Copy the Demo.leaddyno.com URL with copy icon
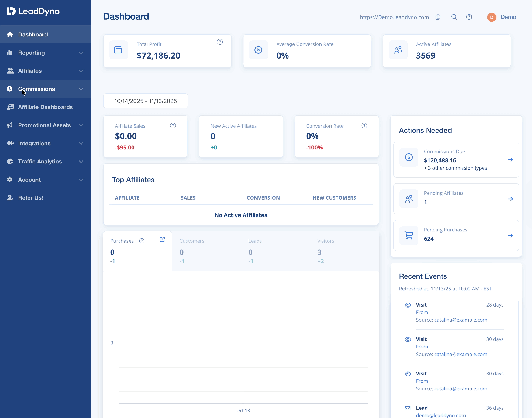Image resolution: width=532 pixels, height=418 pixels. point(438,17)
